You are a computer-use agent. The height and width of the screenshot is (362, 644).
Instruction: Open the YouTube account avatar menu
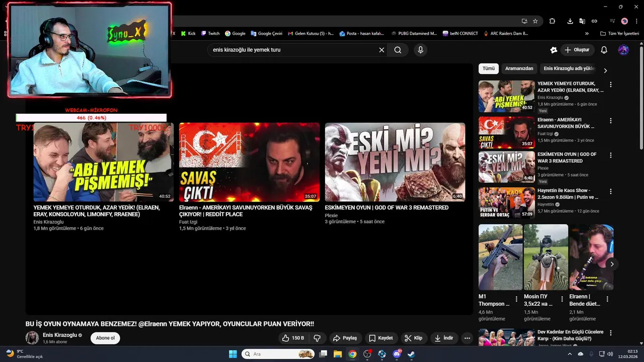(x=623, y=50)
